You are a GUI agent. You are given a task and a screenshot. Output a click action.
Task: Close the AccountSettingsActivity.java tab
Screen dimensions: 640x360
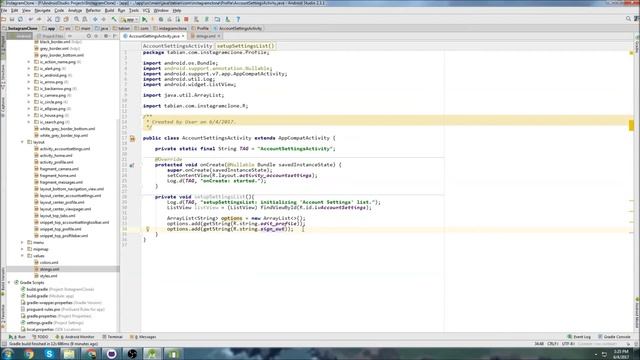tap(183, 36)
